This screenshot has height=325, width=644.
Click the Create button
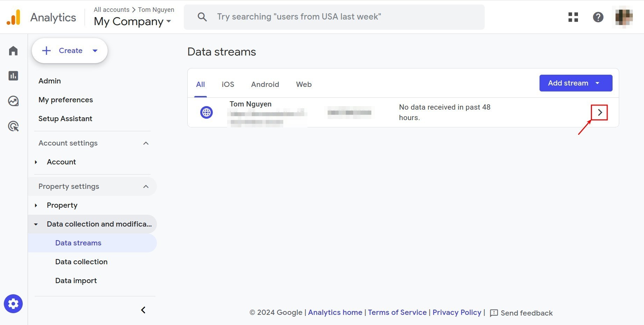coord(70,51)
